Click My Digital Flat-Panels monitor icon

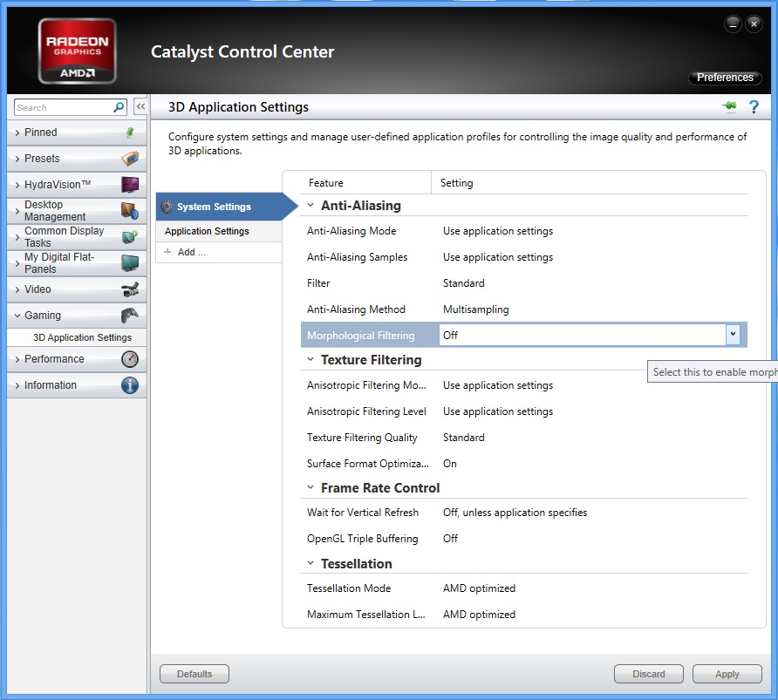pyautogui.click(x=130, y=263)
